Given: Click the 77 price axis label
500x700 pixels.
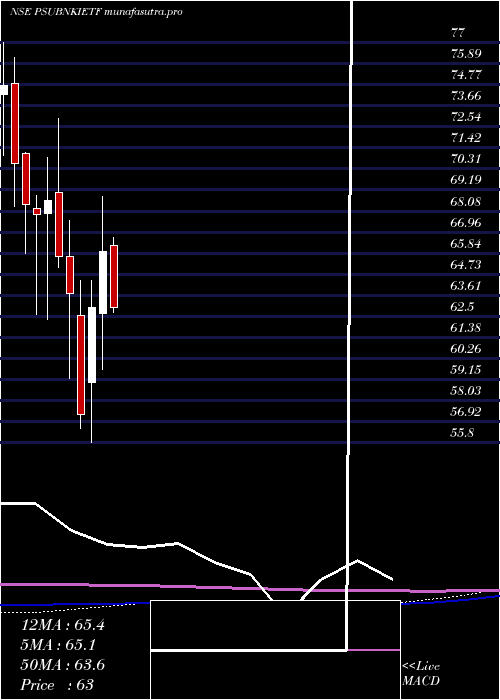Looking at the screenshot, I should (458, 33).
